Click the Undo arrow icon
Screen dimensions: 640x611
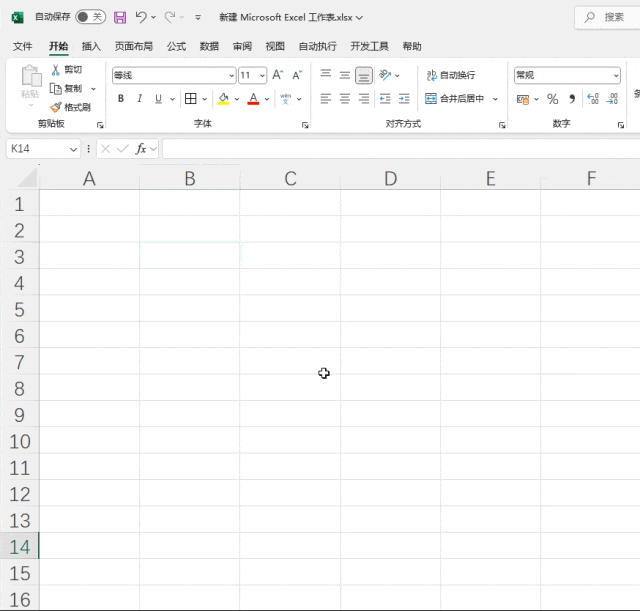click(x=141, y=17)
